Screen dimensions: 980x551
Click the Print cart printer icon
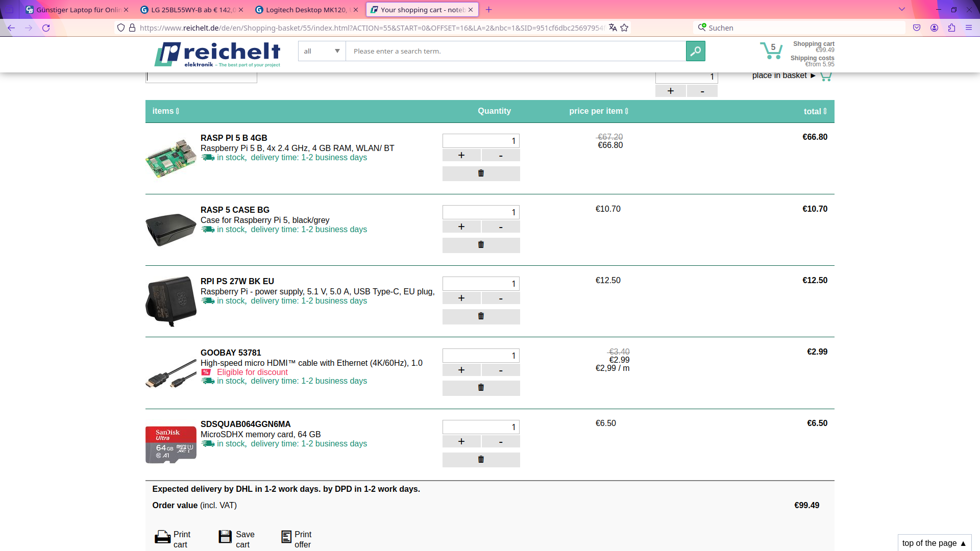(162, 537)
